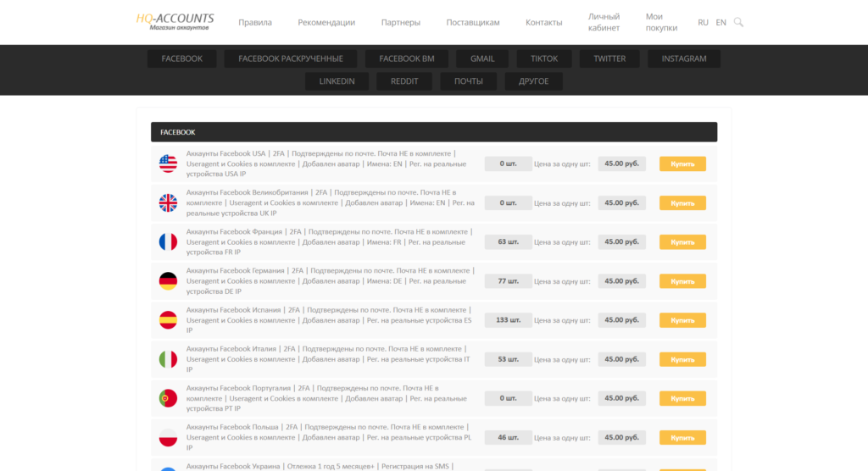Viewport: 868px width, 471px height.
Task: Click the 46 шт. quantity for Польша
Action: 509,438
